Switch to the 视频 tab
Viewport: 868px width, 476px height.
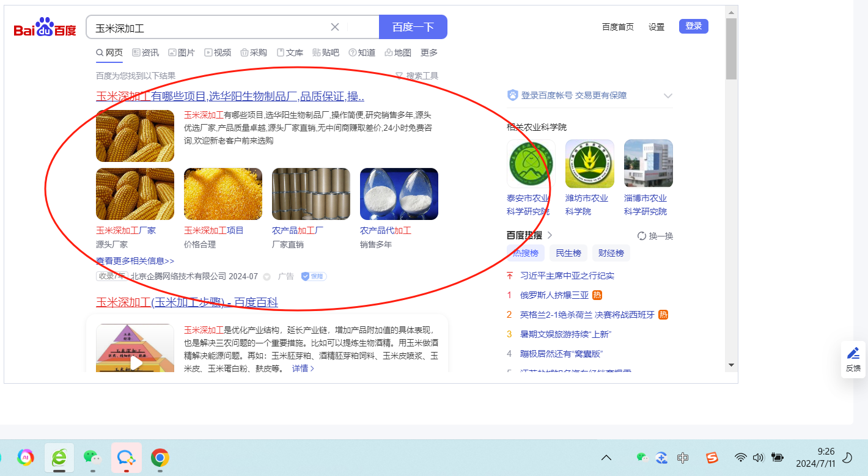click(218, 53)
